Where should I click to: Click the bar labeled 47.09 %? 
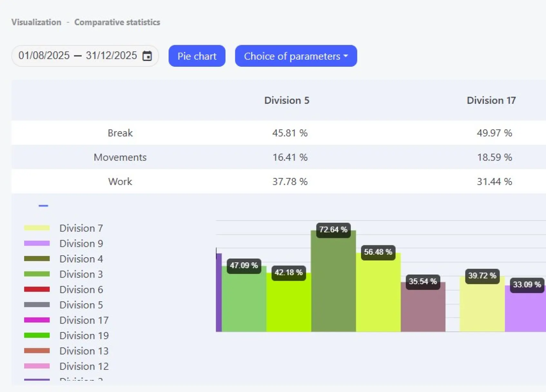[x=244, y=299]
